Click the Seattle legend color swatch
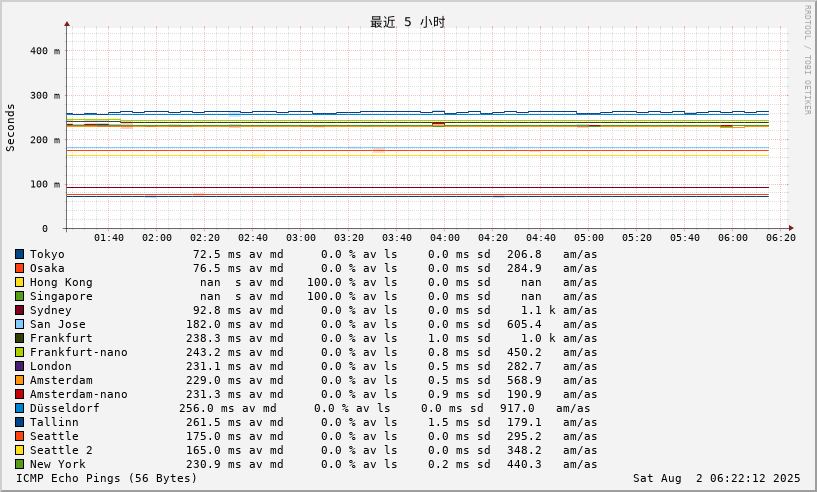The width and height of the screenshot is (817, 492). [x=19, y=436]
